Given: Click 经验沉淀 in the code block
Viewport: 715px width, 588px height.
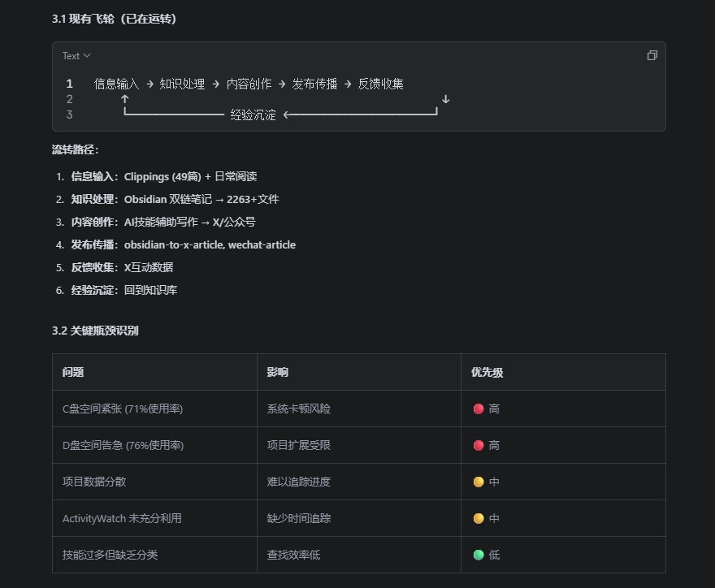Looking at the screenshot, I should tap(253, 115).
